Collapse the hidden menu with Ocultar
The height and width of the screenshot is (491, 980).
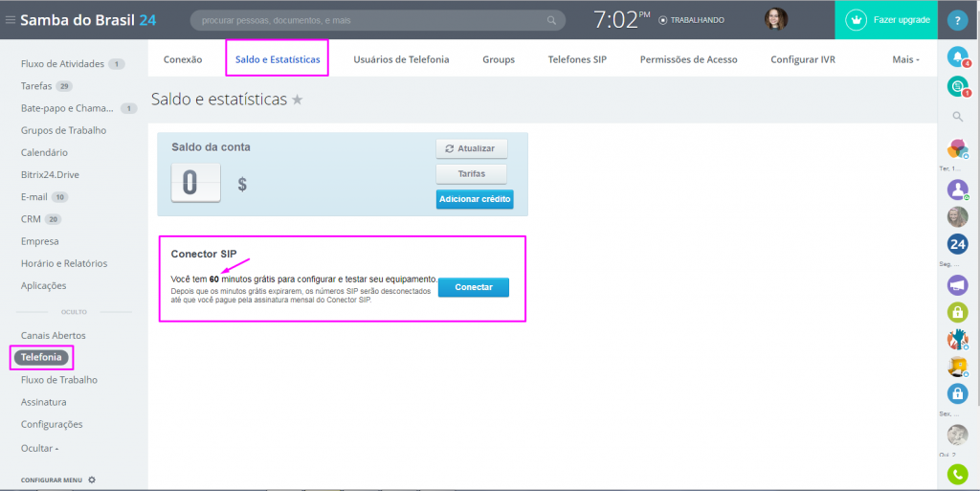click(x=40, y=448)
